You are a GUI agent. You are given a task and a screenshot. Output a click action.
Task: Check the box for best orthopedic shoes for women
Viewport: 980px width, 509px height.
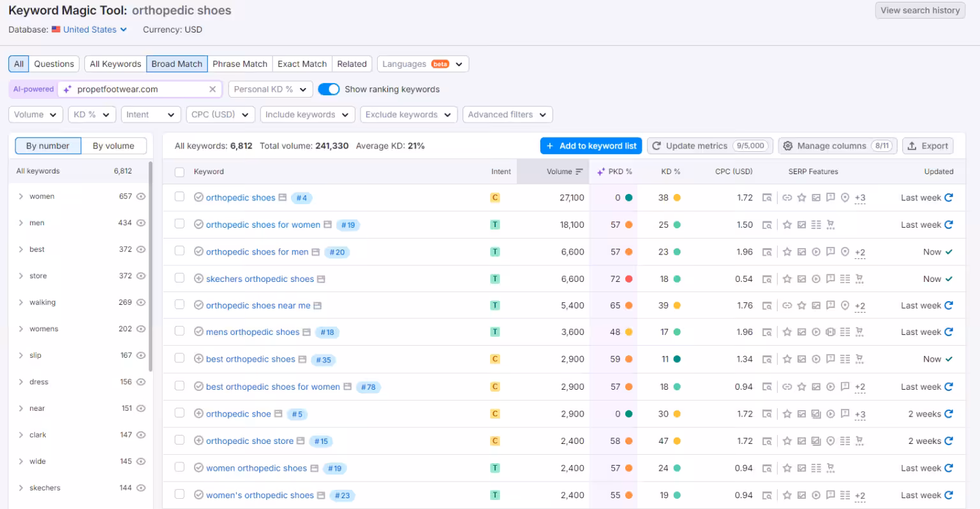[179, 386]
